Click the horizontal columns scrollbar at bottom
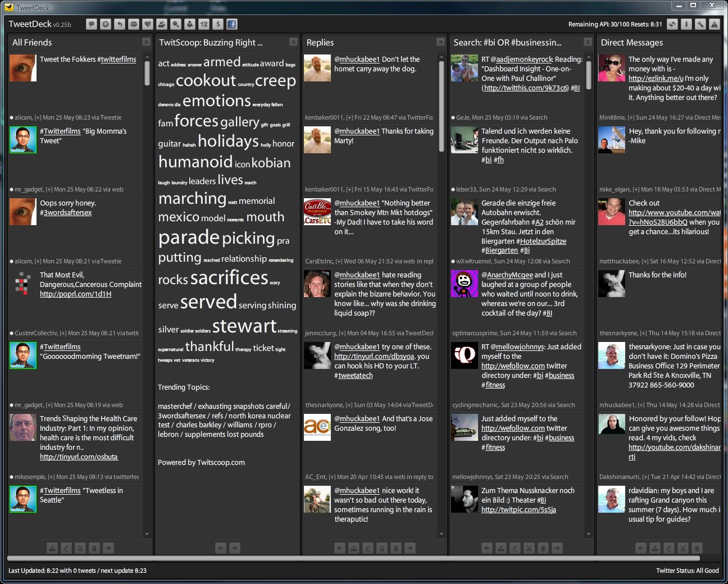 point(354,559)
